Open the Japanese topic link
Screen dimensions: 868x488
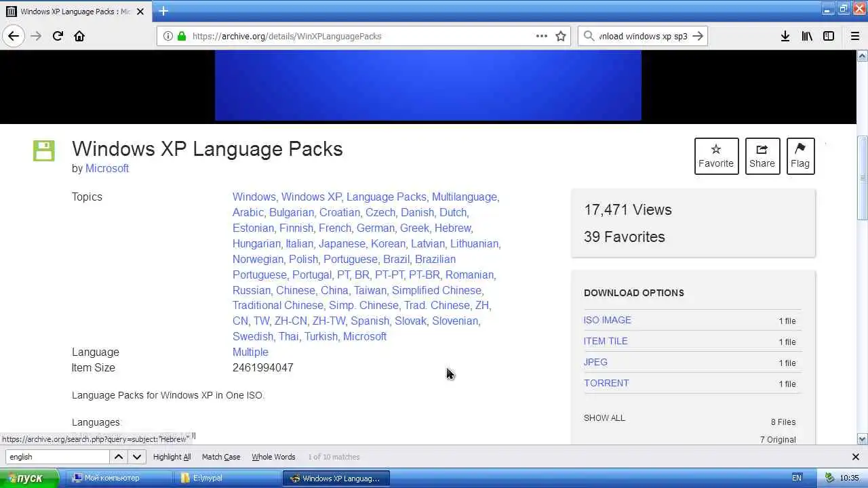(x=342, y=243)
